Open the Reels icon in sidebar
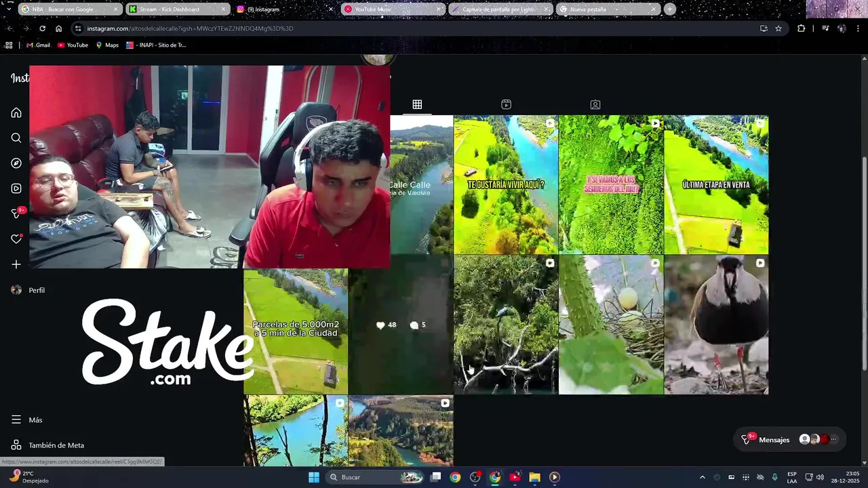 coord(16,188)
